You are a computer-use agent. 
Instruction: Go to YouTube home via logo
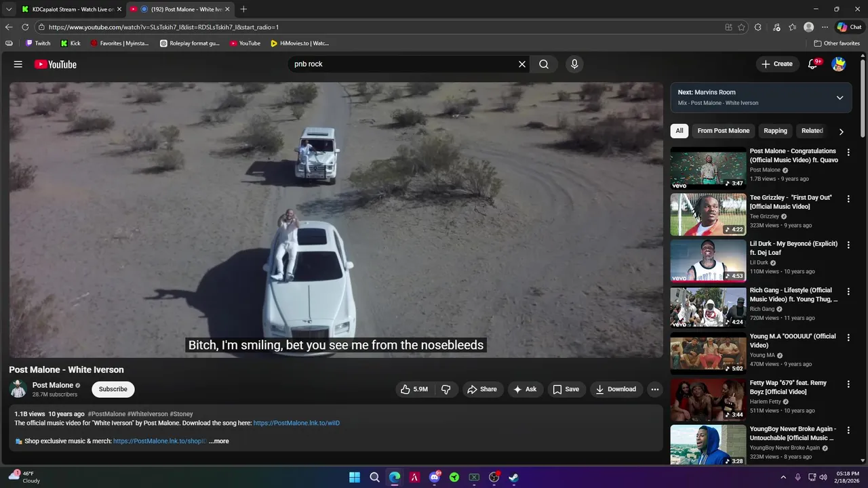pyautogui.click(x=56, y=64)
